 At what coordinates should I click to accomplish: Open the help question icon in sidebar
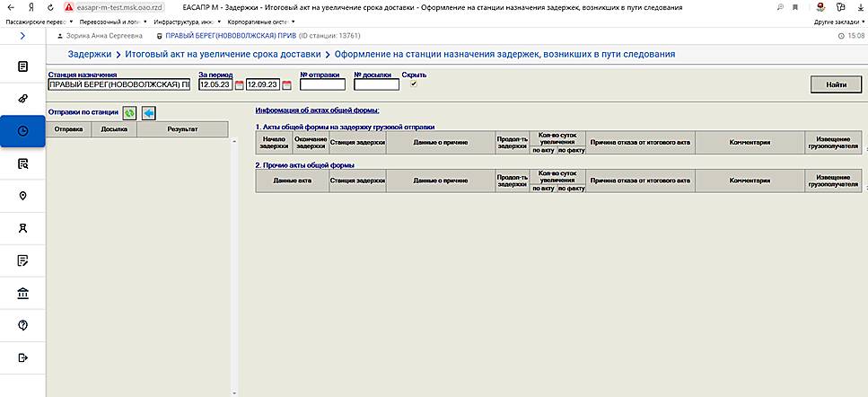[22, 325]
